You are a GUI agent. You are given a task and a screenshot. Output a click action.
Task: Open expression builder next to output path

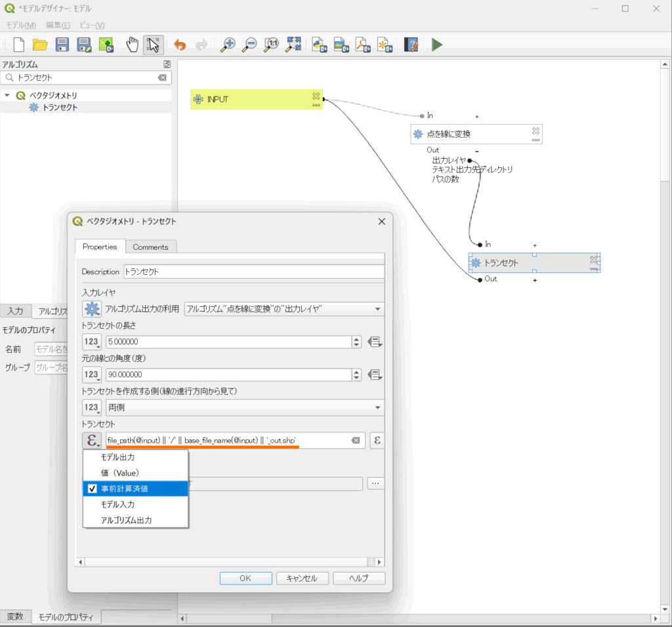pos(377,440)
